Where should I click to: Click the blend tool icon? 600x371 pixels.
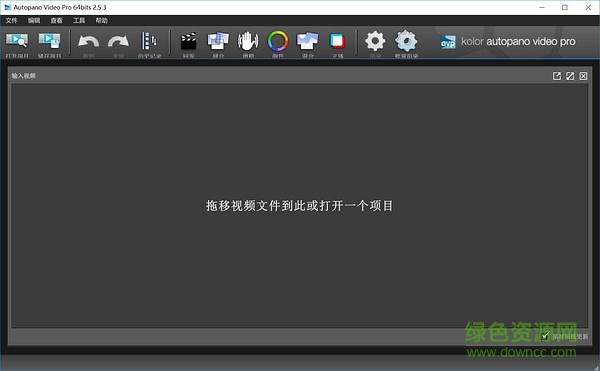308,41
